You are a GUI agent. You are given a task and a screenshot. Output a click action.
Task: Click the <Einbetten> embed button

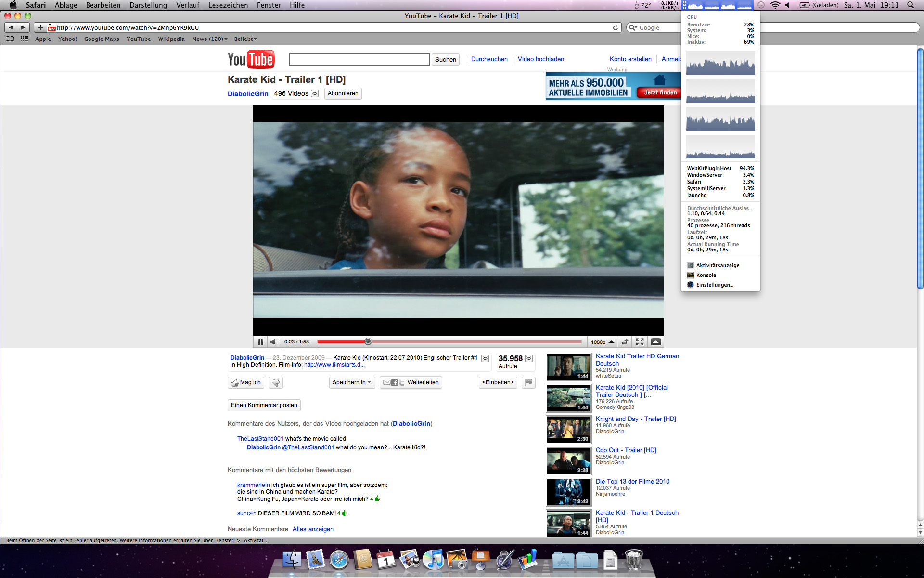coord(498,382)
